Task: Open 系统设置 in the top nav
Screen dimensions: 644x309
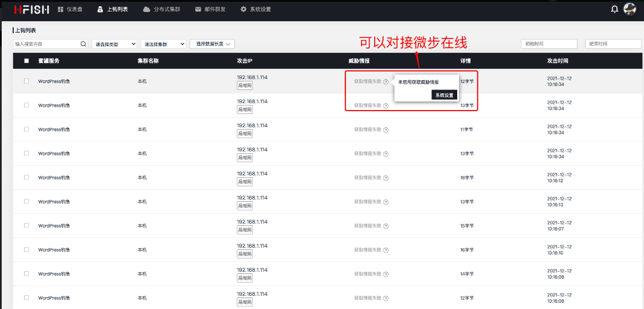Action: (256, 9)
